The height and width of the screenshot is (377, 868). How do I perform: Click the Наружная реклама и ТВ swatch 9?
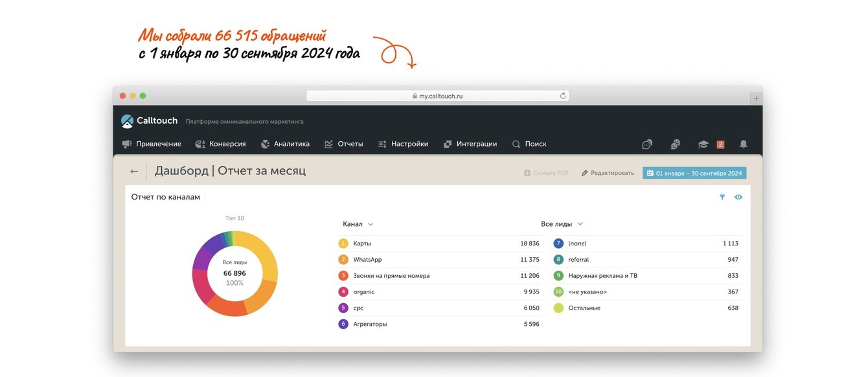558,276
